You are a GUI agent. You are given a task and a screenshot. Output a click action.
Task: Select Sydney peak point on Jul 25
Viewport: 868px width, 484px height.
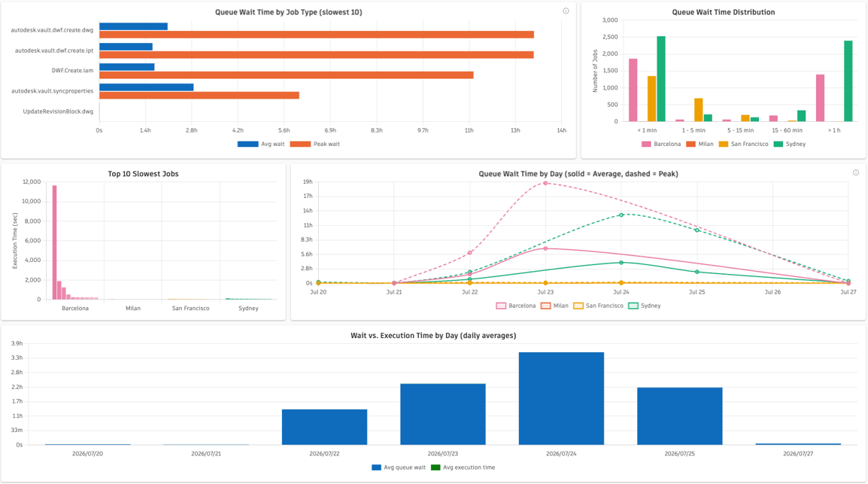pos(697,230)
